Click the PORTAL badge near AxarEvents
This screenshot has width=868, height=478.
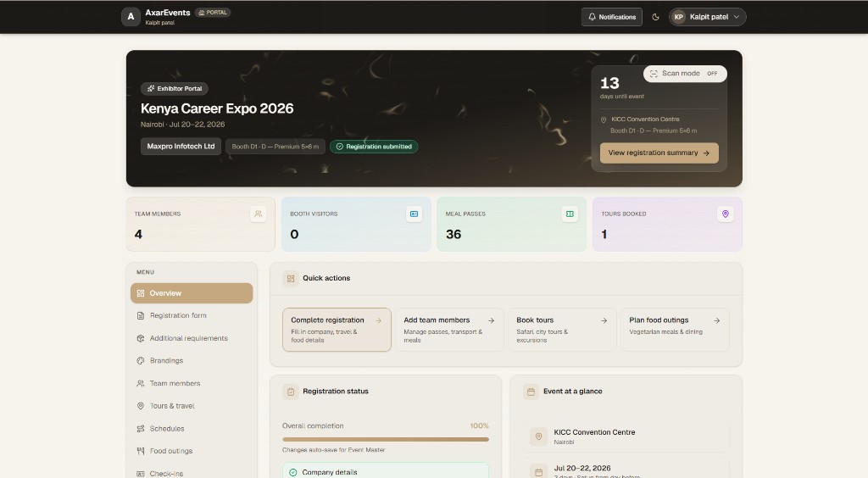point(213,12)
